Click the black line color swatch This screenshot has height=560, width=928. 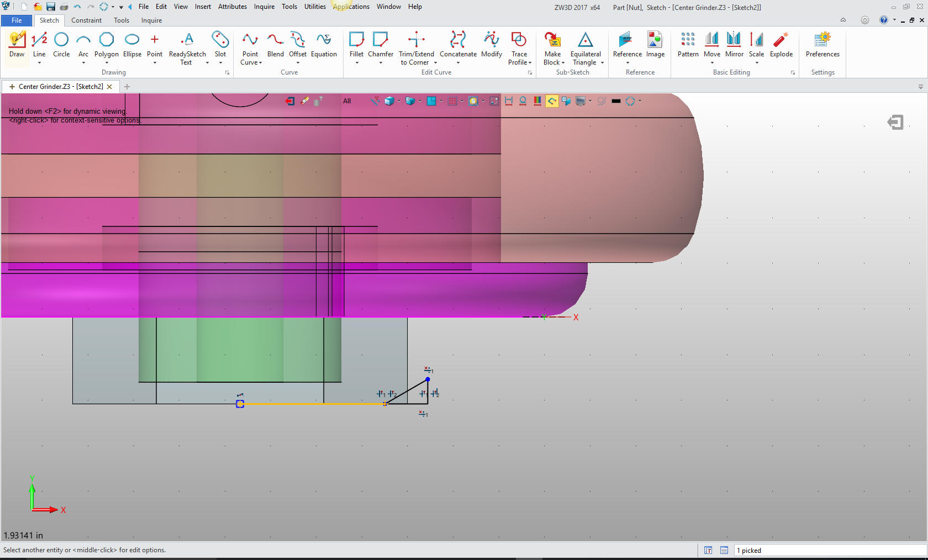pos(616,101)
